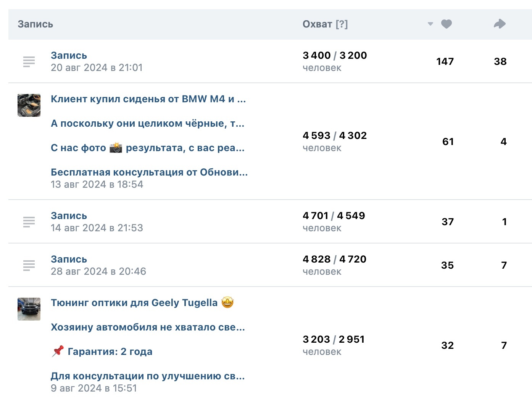Viewport: 532px width, 403px height.
Task: Open the BMW M4 seats post thumbnail
Action: 29,105
